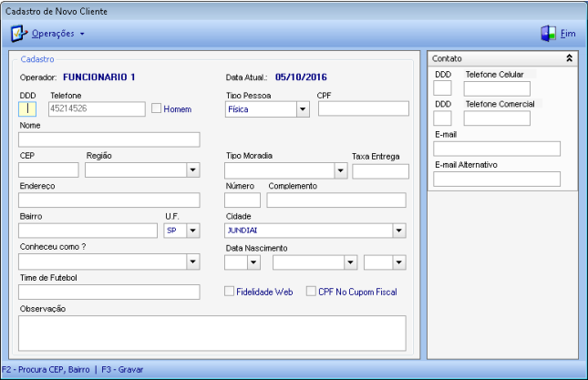Open the Data Nascimento month dropdown
The width and height of the screenshot is (588, 380).
pyautogui.click(x=350, y=262)
